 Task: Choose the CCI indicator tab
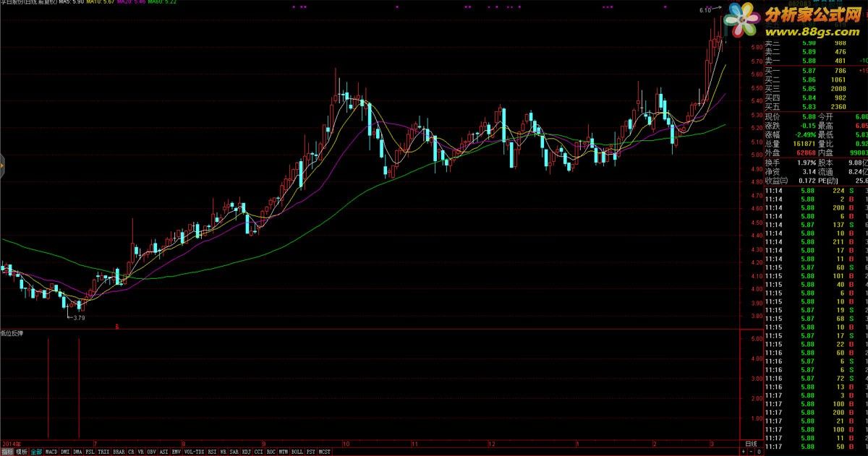click(x=258, y=452)
